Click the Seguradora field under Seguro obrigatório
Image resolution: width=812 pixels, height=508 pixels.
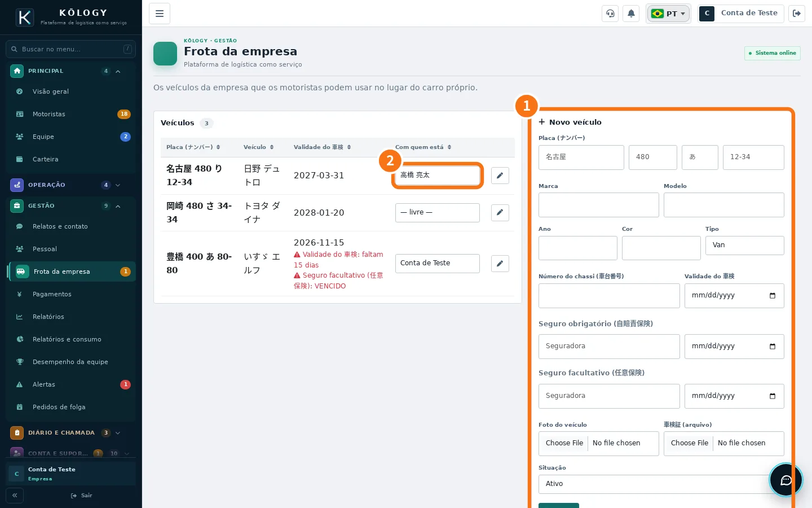coord(609,347)
